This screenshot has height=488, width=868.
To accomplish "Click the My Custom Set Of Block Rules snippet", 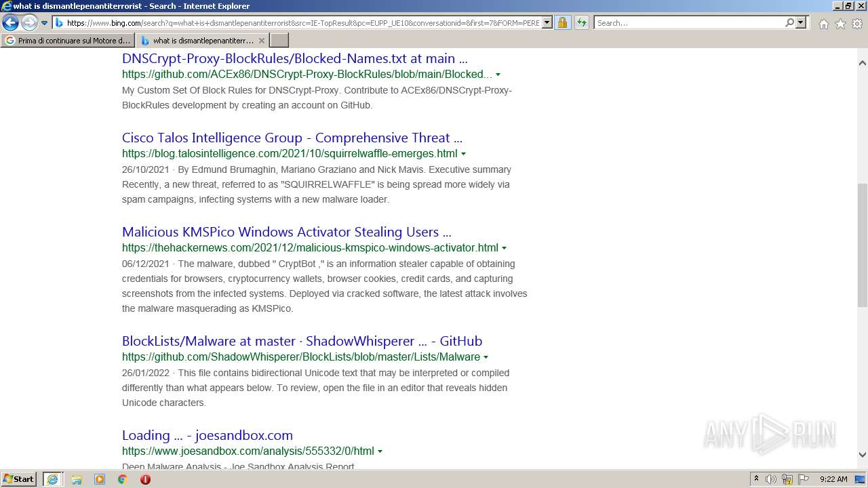I will 317,98.
